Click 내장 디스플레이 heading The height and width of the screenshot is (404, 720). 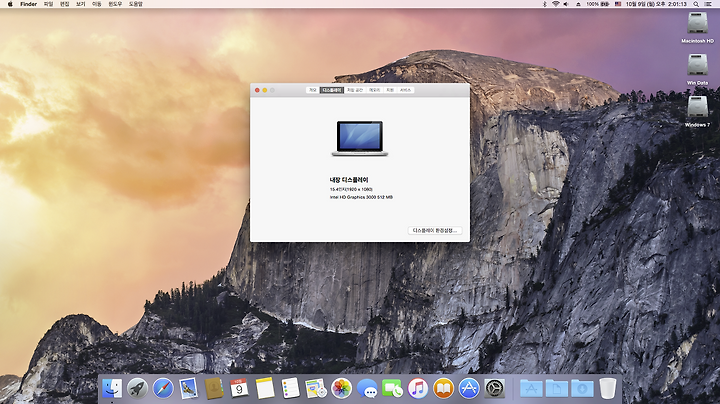point(349,180)
